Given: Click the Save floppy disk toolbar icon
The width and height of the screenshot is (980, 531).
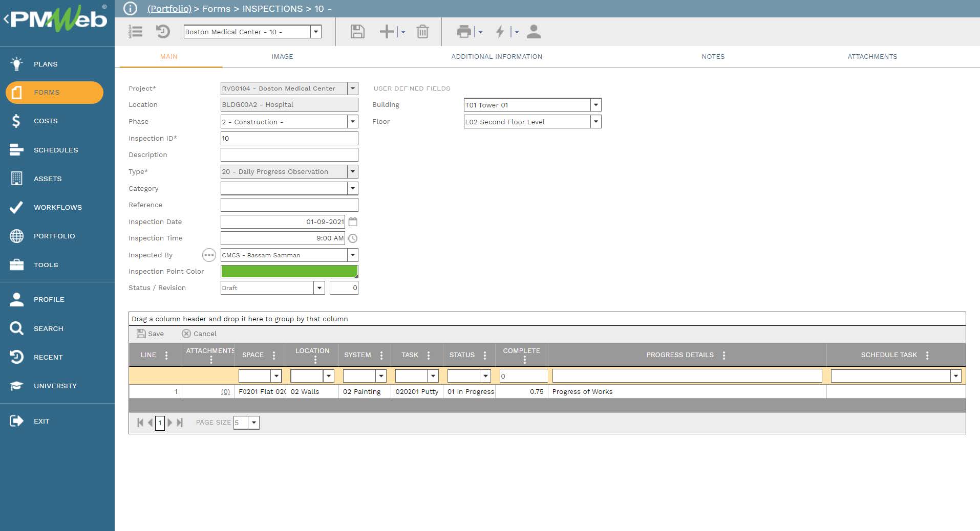Looking at the screenshot, I should click(x=357, y=32).
